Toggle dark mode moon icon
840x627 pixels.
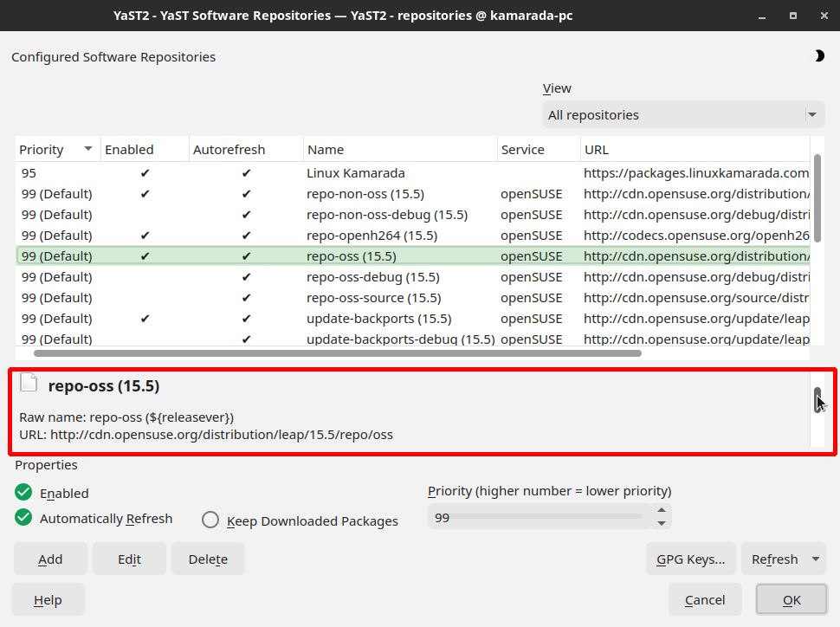819,55
